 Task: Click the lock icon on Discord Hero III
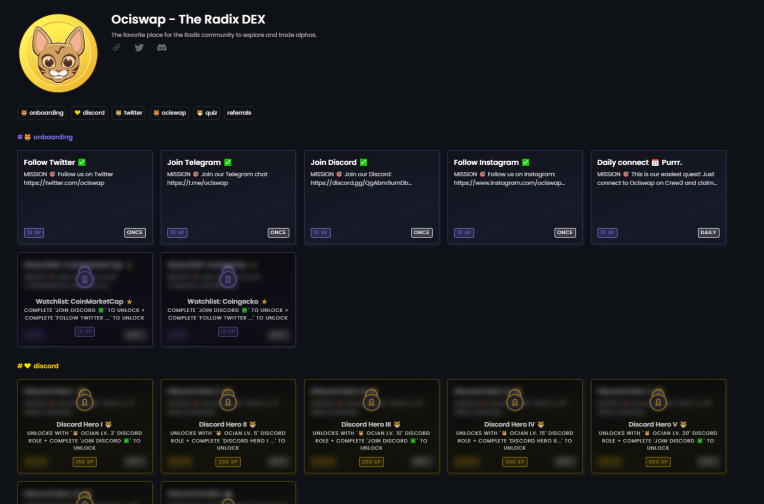(372, 400)
